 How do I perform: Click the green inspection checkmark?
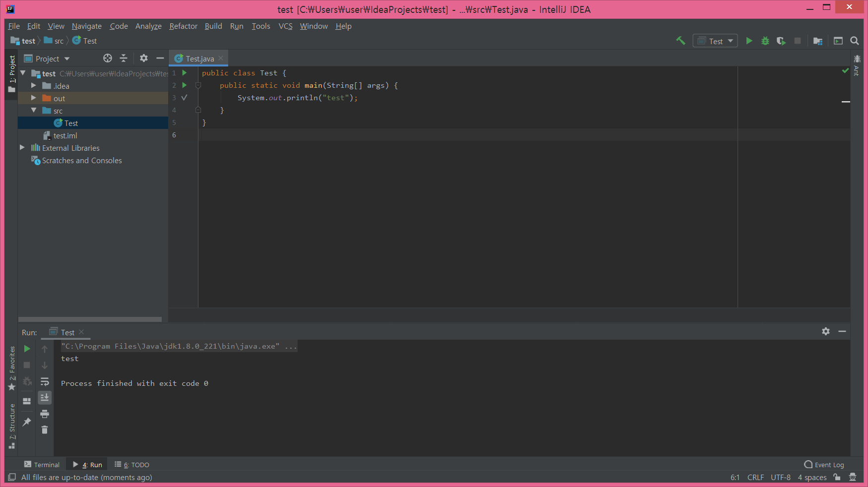click(845, 71)
